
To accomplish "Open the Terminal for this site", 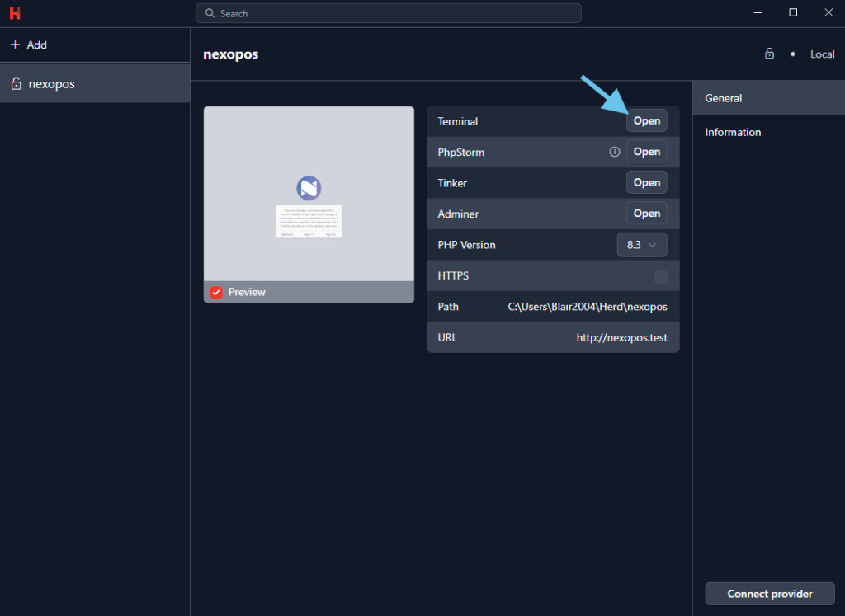I will point(647,120).
